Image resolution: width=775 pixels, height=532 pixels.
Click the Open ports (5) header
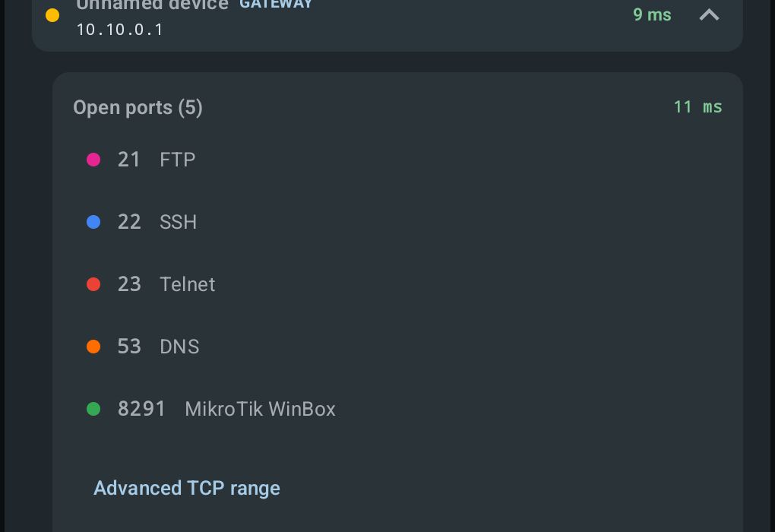pyautogui.click(x=138, y=108)
